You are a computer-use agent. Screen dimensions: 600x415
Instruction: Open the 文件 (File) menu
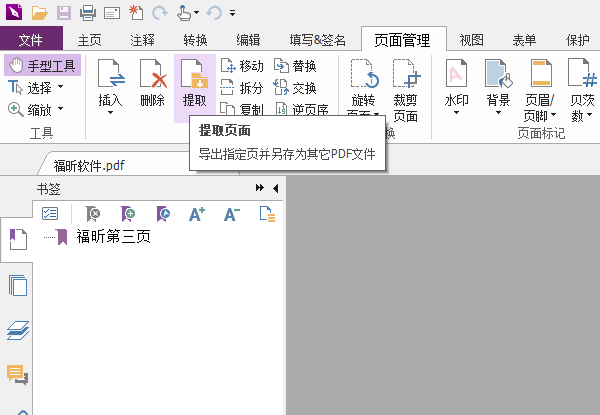pyautogui.click(x=31, y=40)
